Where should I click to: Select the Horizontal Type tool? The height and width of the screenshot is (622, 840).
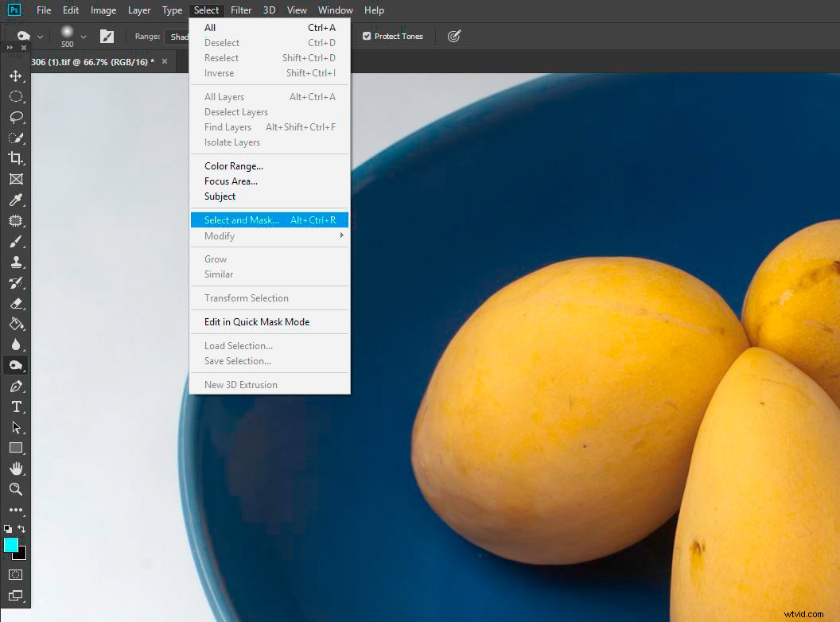click(x=16, y=406)
